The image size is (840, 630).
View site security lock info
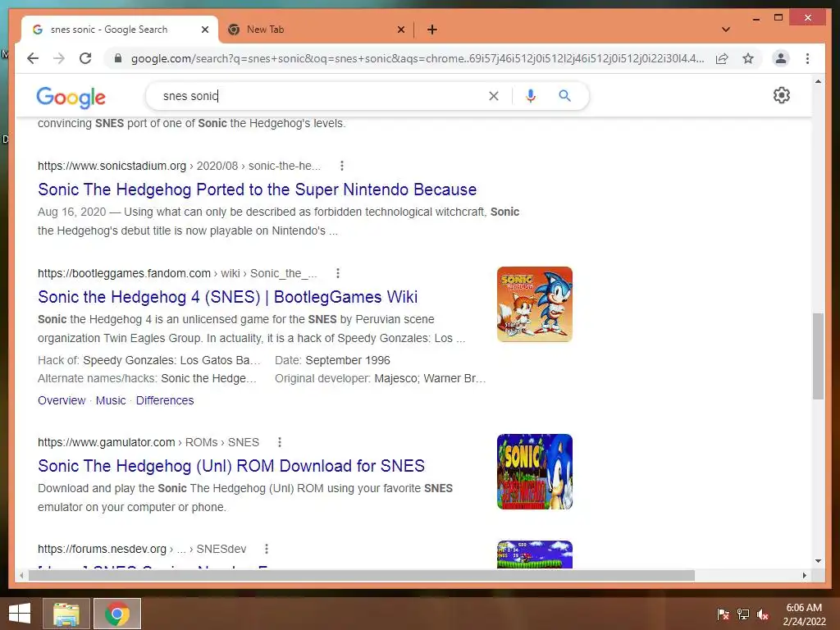pyautogui.click(x=118, y=58)
